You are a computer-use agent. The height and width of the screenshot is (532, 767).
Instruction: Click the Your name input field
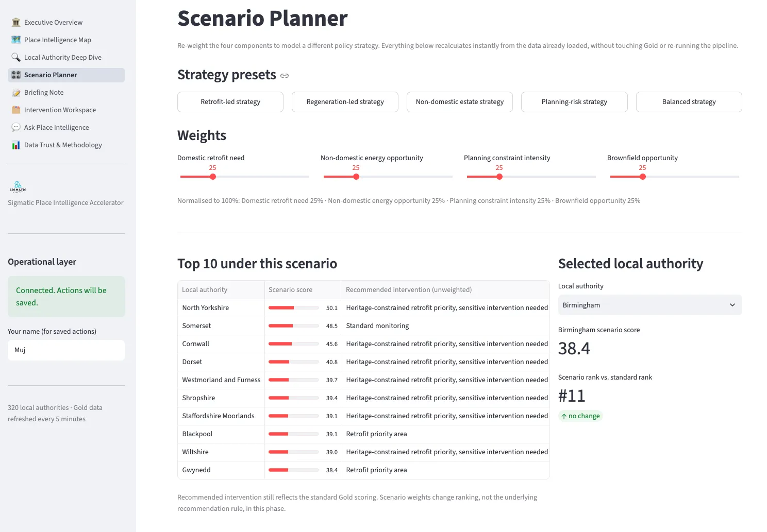click(x=66, y=350)
